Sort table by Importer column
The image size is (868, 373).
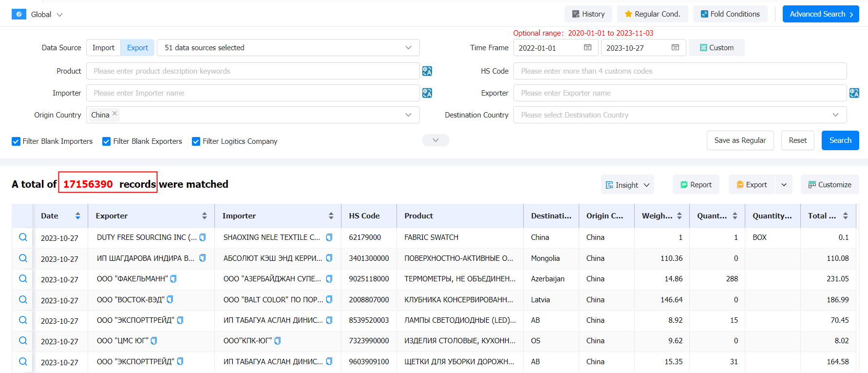(331, 216)
